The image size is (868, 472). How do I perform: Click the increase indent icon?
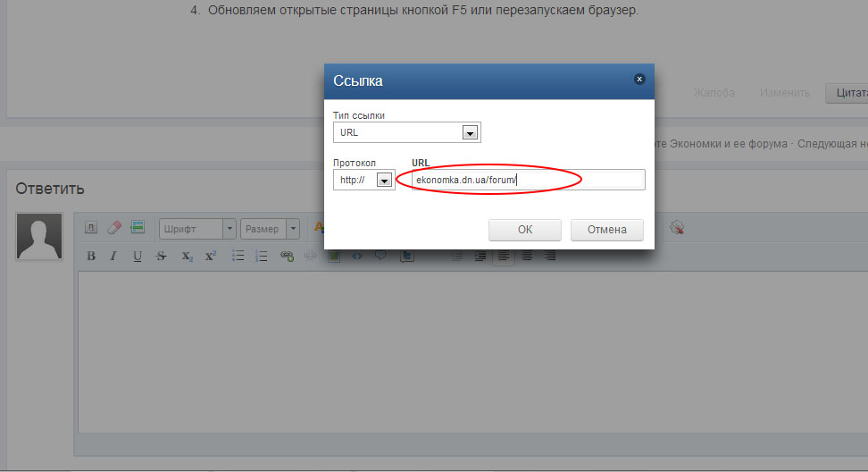coord(480,256)
